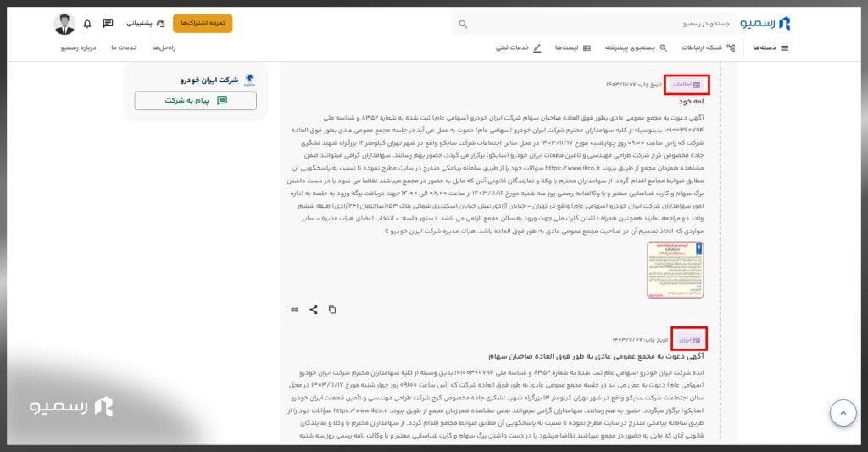Image resolution: width=868 pixels, height=452 pixels.
Task: Open the 'شرکت ایران خودرو' company name link
Action: (x=209, y=81)
